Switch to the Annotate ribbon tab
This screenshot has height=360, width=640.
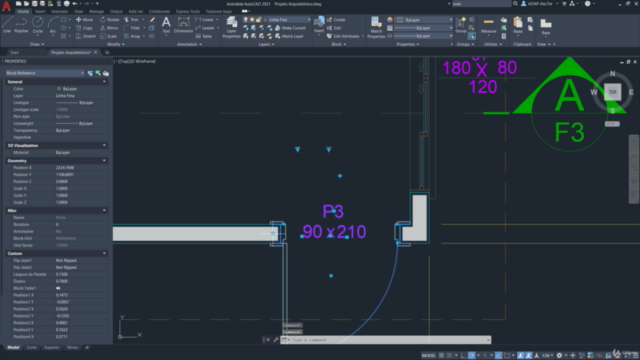click(60, 11)
